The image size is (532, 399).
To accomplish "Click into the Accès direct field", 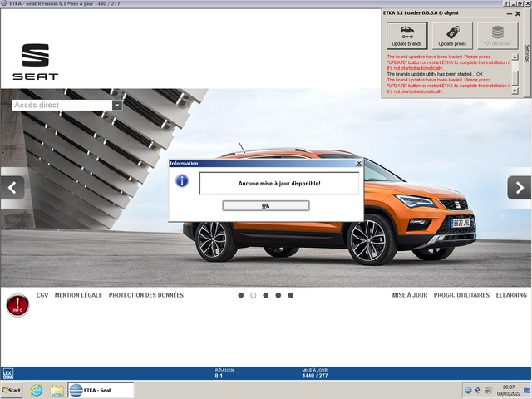I will tap(62, 106).
